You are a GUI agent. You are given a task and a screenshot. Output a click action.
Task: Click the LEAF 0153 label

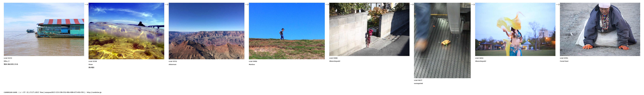[8, 58]
